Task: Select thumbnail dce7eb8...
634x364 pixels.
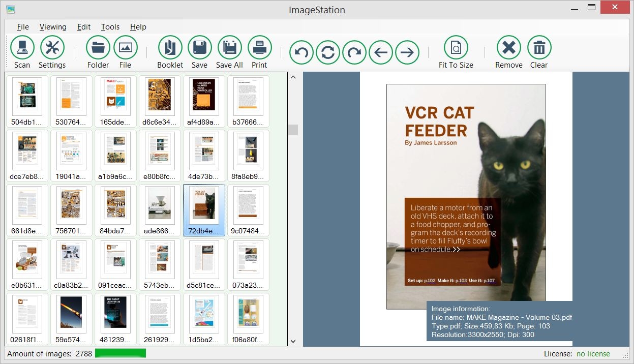Action: tap(27, 156)
